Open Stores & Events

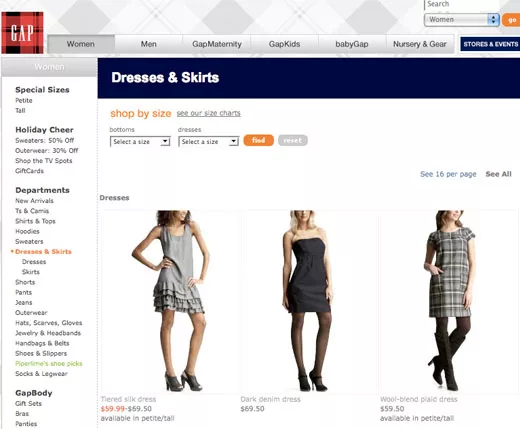(x=490, y=44)
